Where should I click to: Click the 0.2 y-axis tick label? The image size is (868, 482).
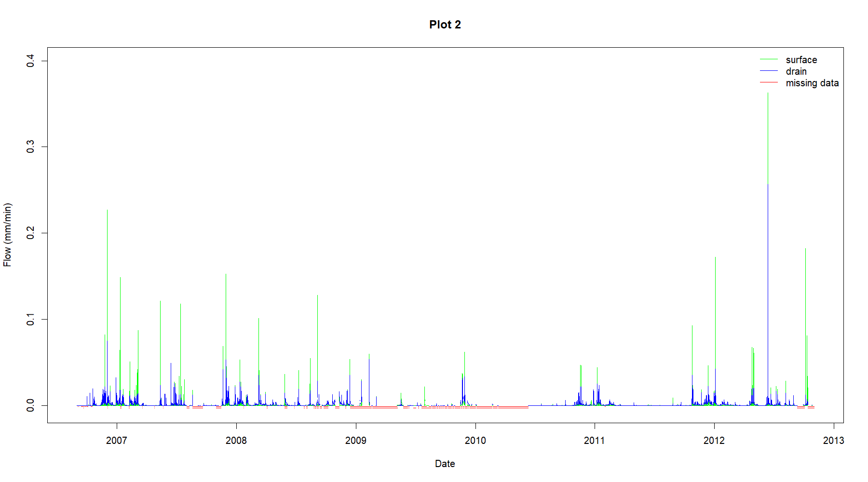(x=30, y=233)
